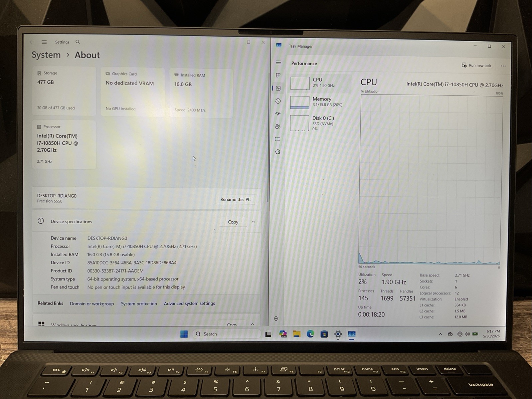Open App history in Task Manager sidebar

(x=278, y=101)
